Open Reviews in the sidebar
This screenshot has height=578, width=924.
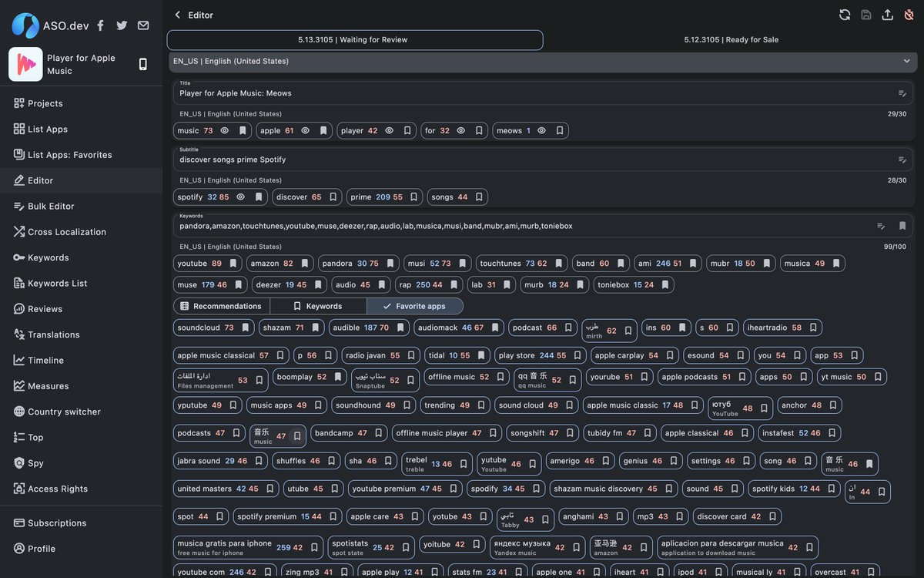(81, 309)
